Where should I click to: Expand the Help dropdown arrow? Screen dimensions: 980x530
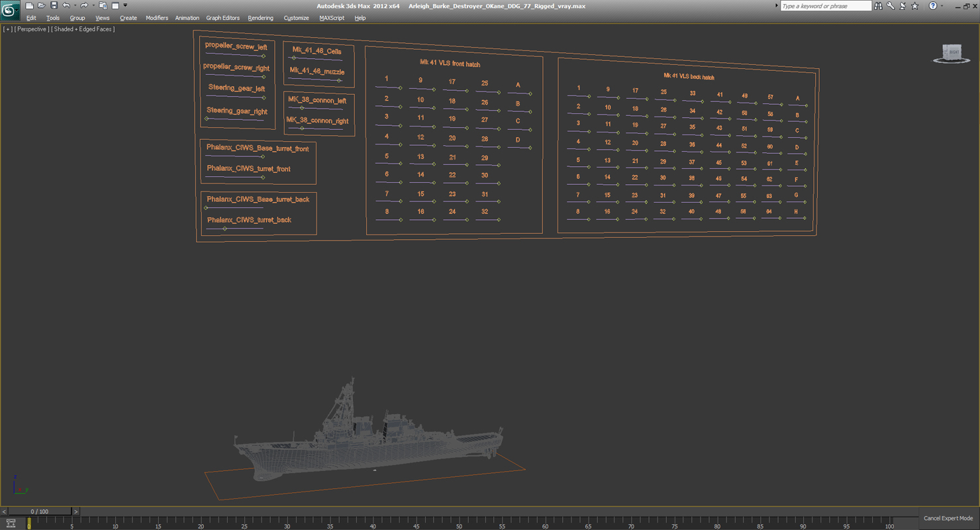tap(942, 6)
